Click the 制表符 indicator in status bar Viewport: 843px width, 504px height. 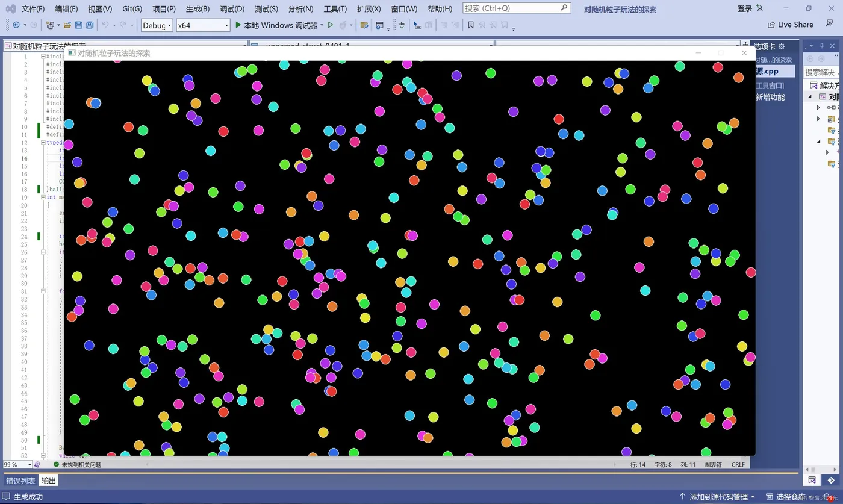pos(713,465)
